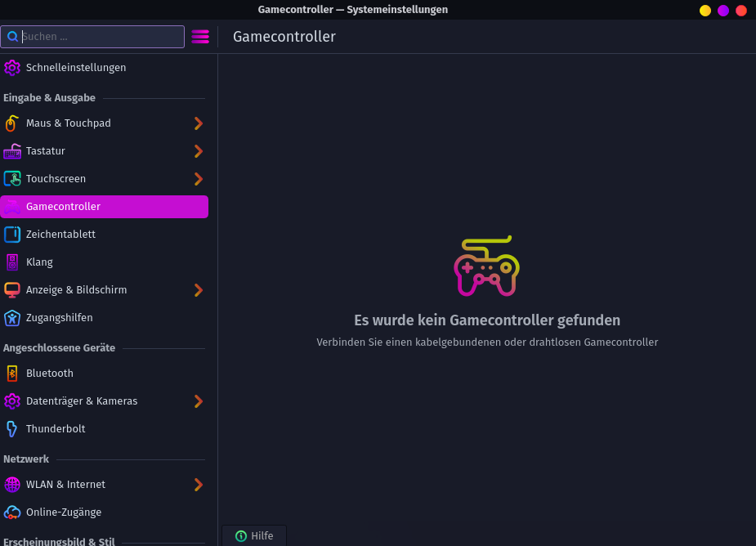Viewport: 756px width, 546px height.
Task: Click the Hilfe button
Action: 254,536
